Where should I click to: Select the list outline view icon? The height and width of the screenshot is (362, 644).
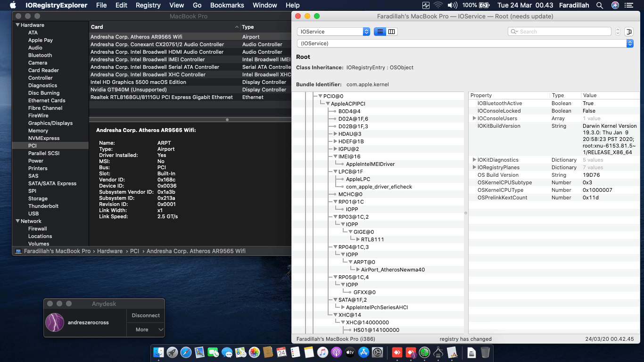click(380, 32)
